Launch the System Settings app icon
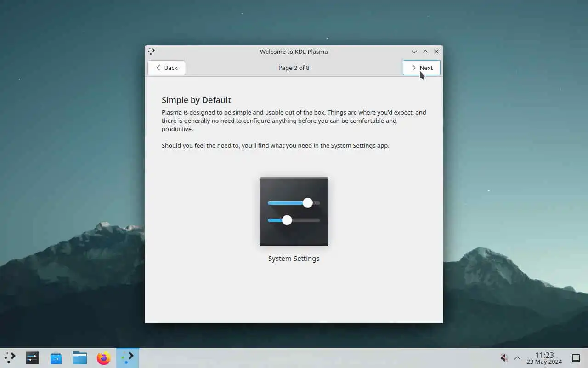 (x=294, y=212)
